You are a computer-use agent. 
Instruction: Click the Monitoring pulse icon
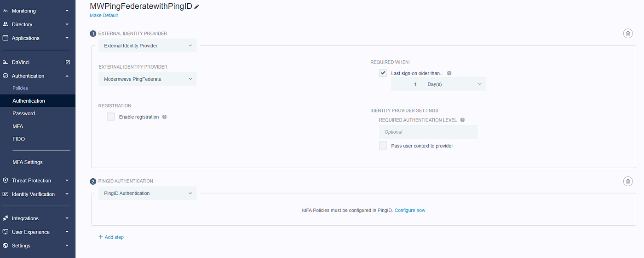(x=6, y=11)
